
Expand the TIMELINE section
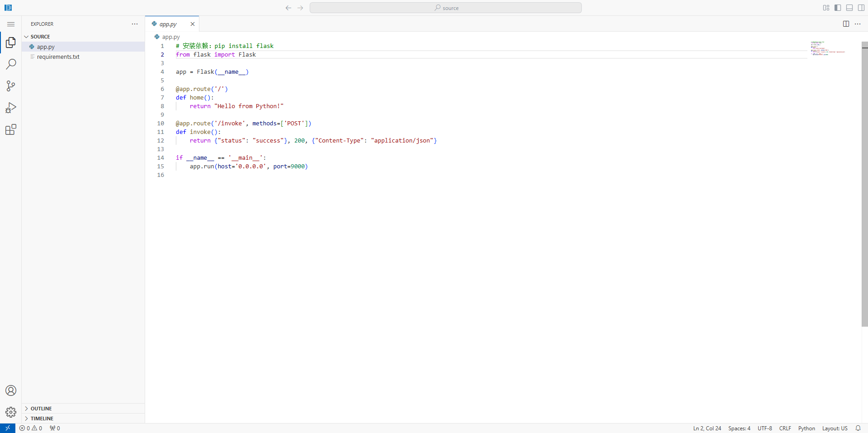click(83, 419)
